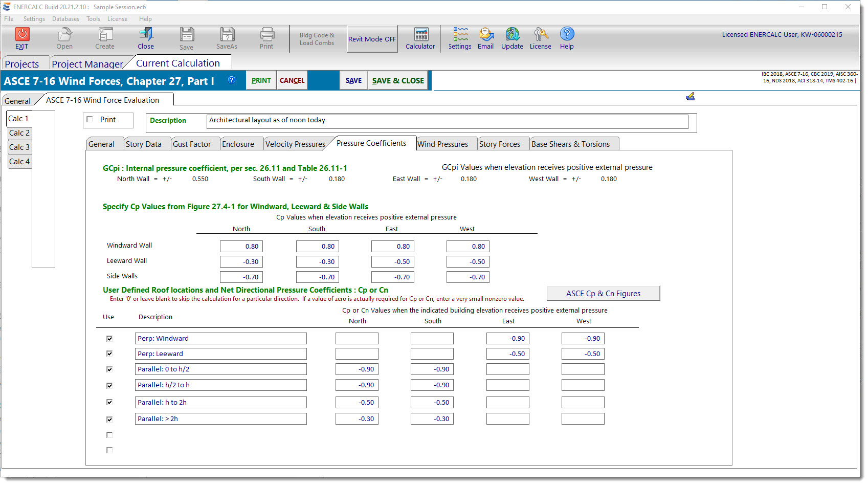Click the Print printer icon in toolbar
The width and height of the screenshot is (868, 485).
click(266, 35)
